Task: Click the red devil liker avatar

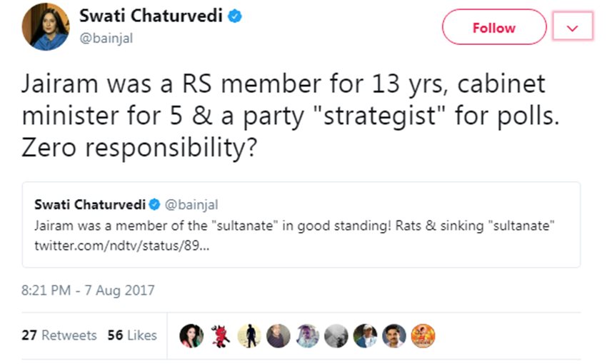Action: (222, 335)
